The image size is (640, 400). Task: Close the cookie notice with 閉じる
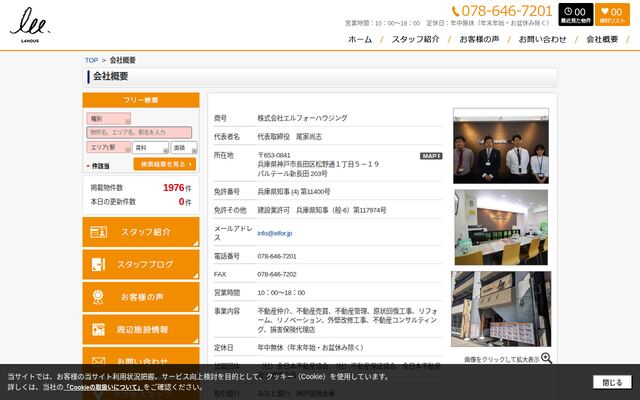612,382
